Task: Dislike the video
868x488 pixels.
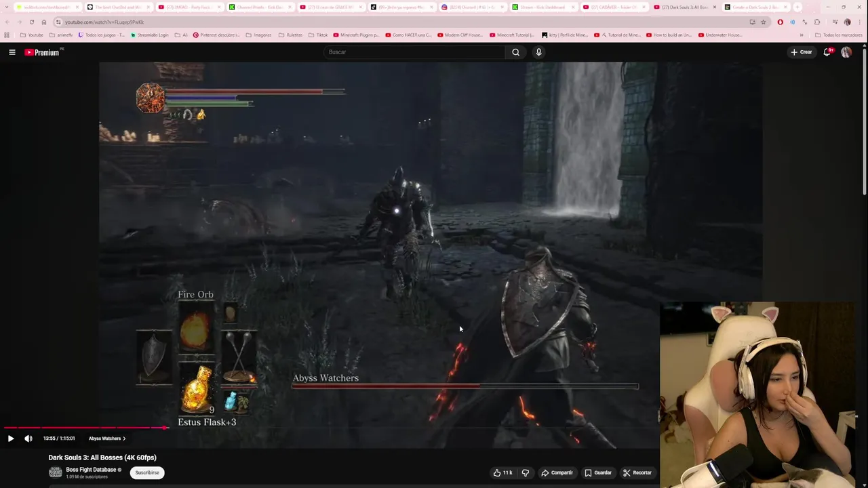Action: coord(526,472)
